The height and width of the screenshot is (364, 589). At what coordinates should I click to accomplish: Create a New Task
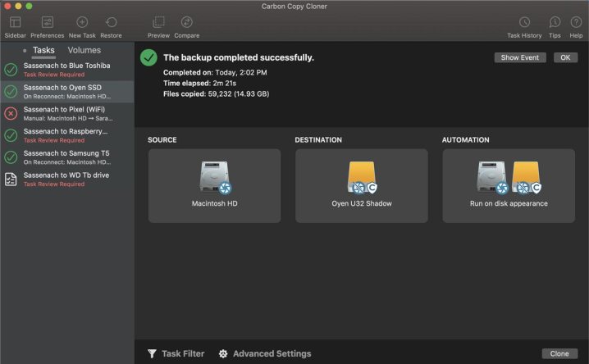click(82, 23)
